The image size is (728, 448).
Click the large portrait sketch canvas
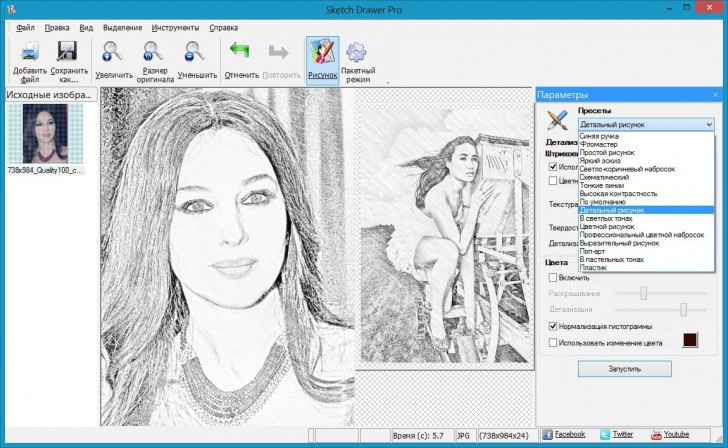[x=228, y=257]
